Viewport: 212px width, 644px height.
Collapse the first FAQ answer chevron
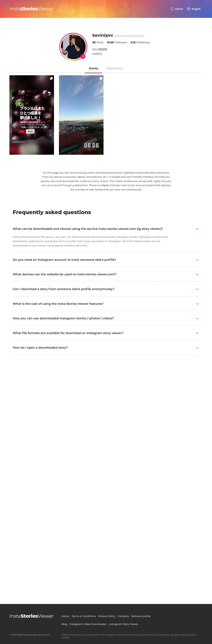click(197, 229)
